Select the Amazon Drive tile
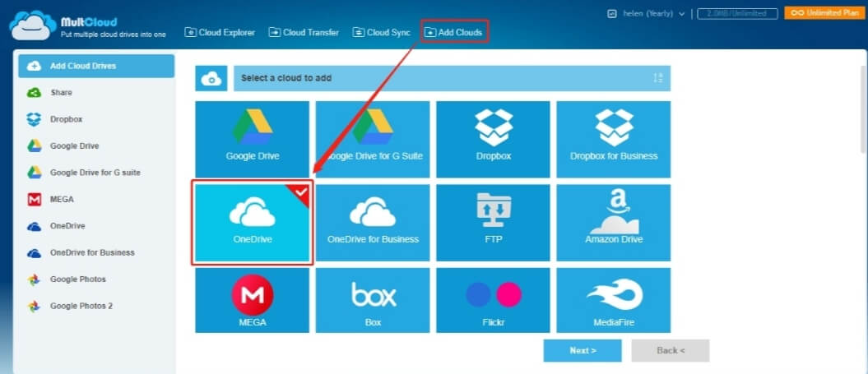The width and height of the screenshot is (868, 374). click(x=613, y=223)
